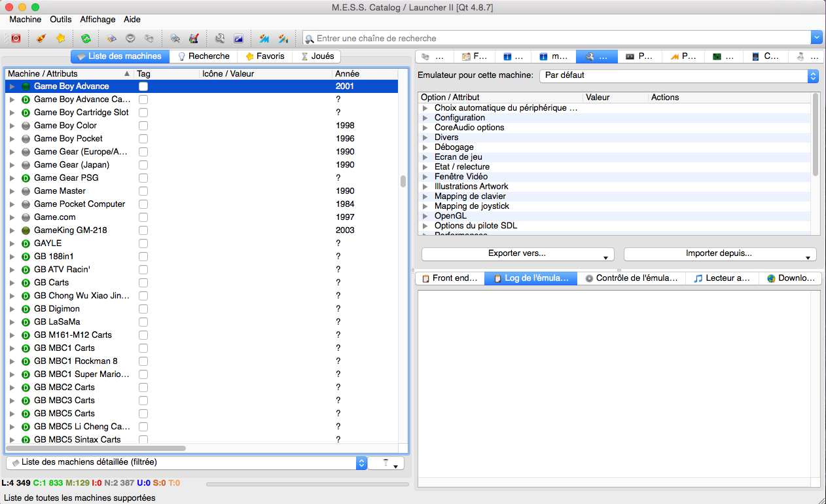The image size is (826, 504).
Task: Click the blue M emulator options toolbar icon
Action: (x=264, y=38)
